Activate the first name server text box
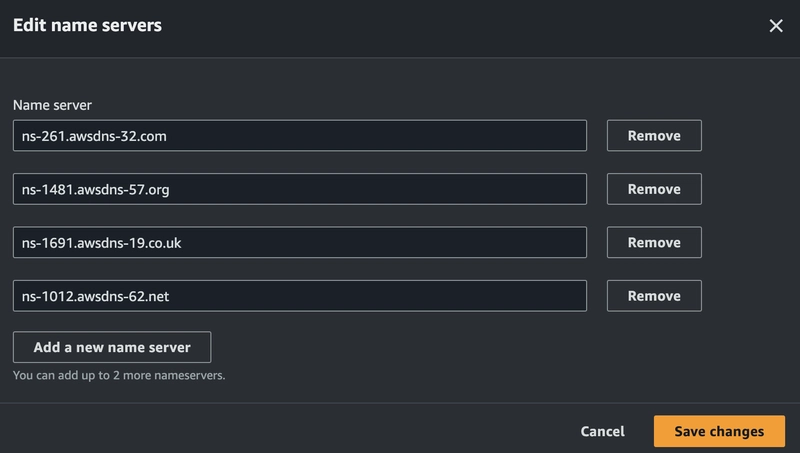This screenshot has height=453, width=800. tap(300, 136)
